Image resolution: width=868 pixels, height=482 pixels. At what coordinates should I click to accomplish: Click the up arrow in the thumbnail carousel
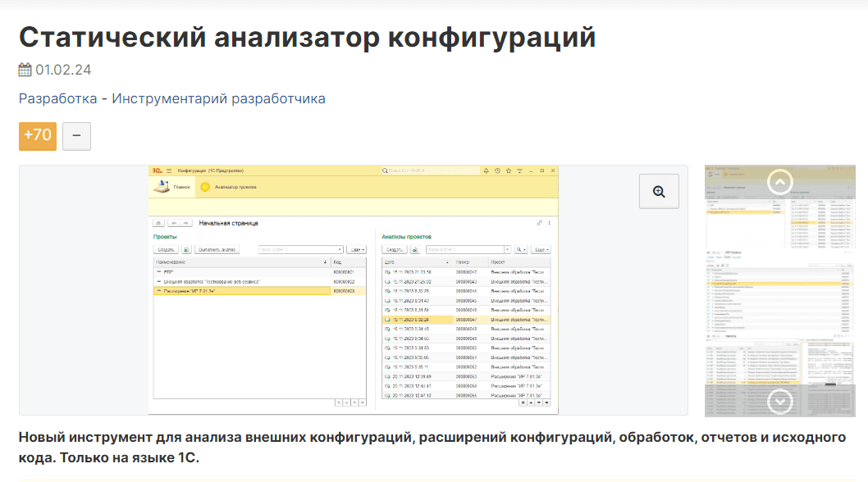780,181
